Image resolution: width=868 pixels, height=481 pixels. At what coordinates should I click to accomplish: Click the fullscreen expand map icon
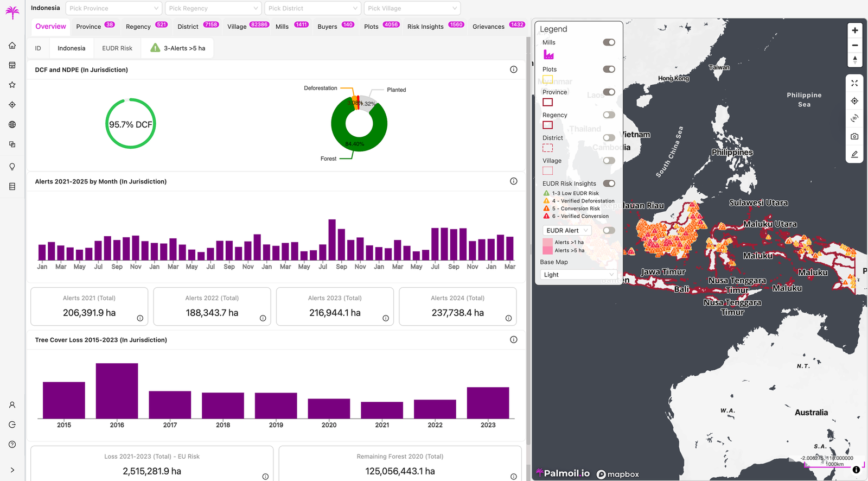pos(854,83)
